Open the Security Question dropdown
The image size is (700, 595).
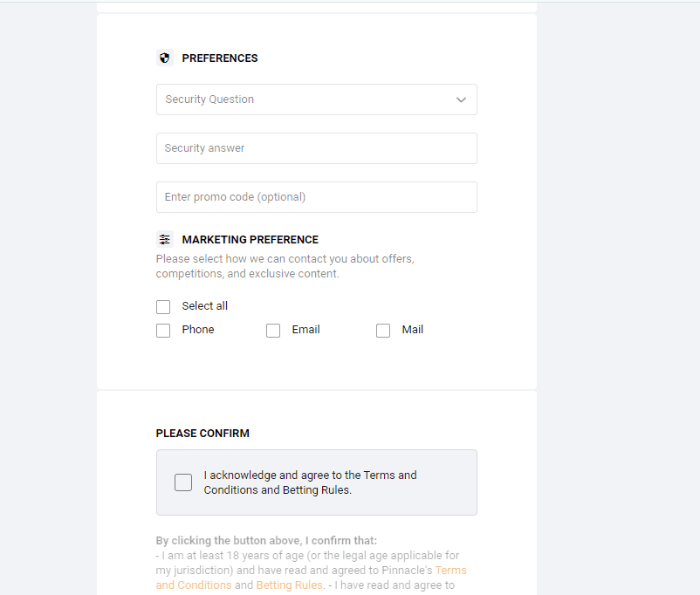tap(305, 99)
